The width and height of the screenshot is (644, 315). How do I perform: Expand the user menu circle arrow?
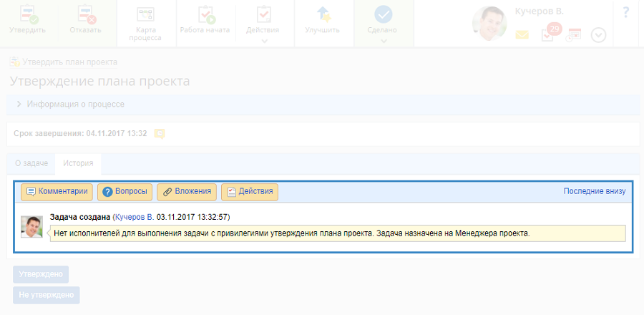pos(598,35)
